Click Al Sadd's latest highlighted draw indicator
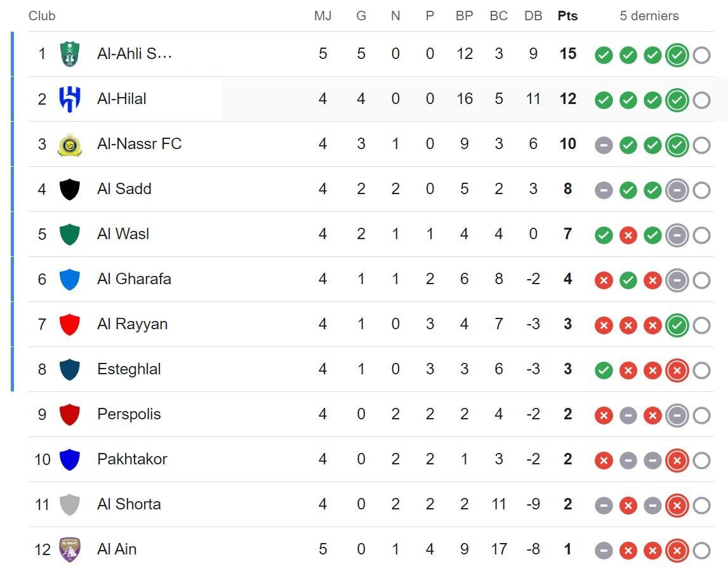The image size is (728, 576). (x=677, y=190)
